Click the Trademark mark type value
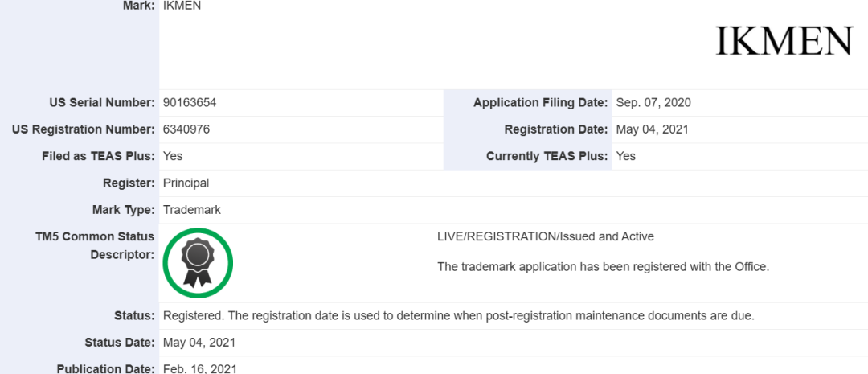Image resolution: width=868 pixels, height=374 pixels. (x=191, y=209)
